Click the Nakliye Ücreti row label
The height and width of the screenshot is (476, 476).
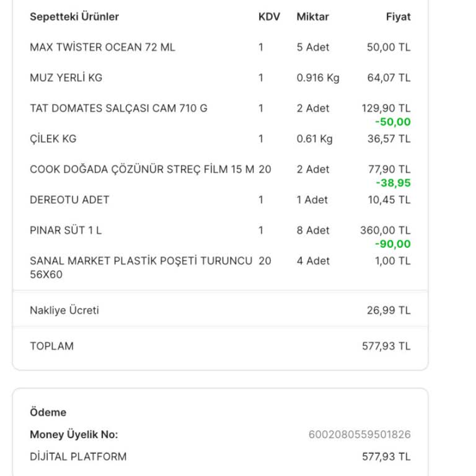coord(64,310)
